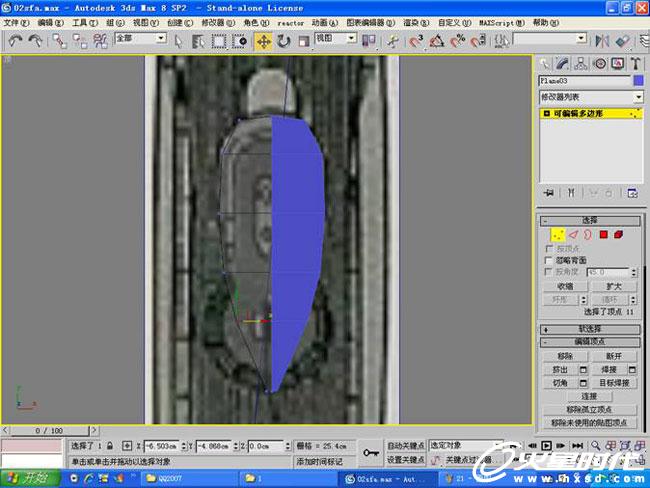The height and width of the screenshot is (488, 650).
Task: Enable the 忽略背面 checkbox
Action: (x=549, y=260)
